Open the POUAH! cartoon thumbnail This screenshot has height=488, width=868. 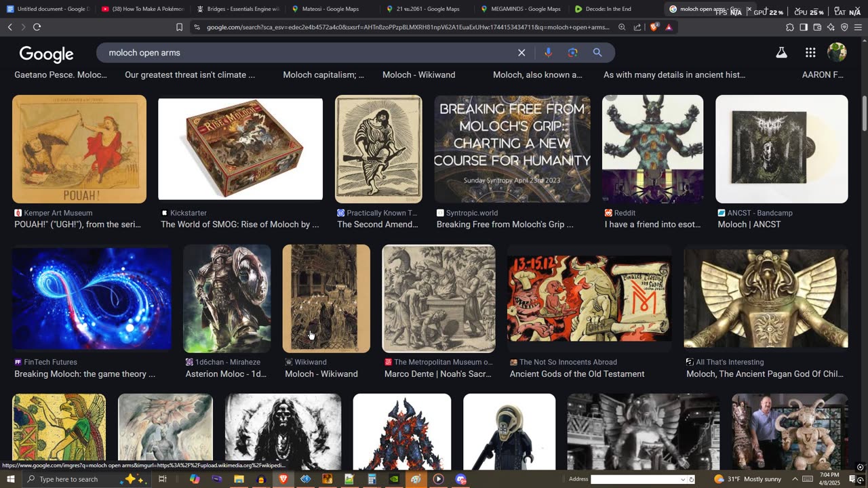tap(79, 149)
